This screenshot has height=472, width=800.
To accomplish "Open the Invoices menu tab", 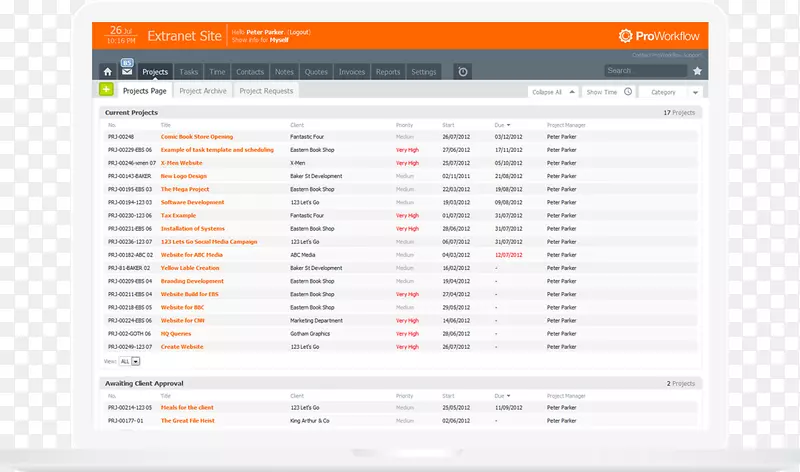I will click(351, 72).
